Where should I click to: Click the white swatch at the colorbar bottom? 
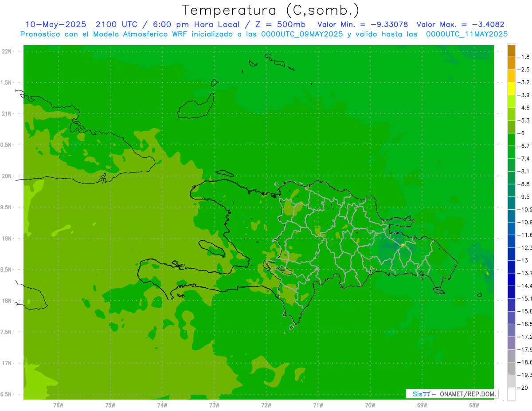511,394
